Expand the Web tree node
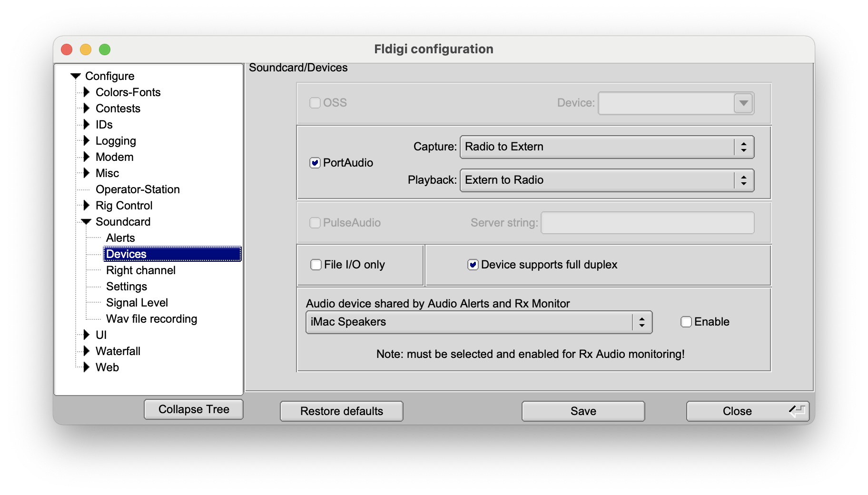The image size is (868, 495). click(x=86, y=367)
